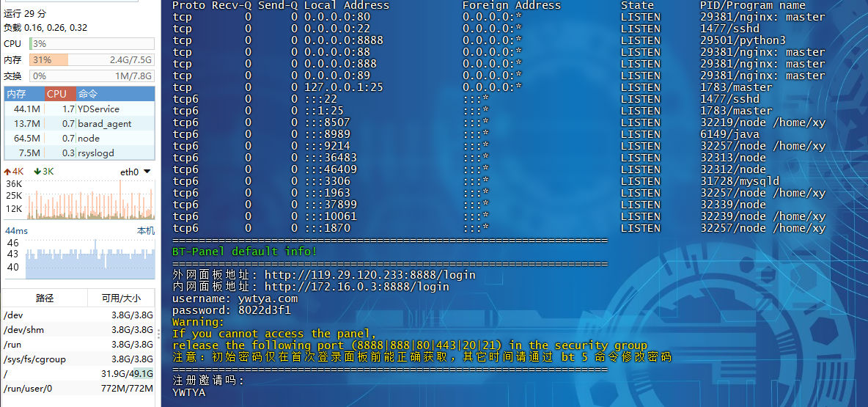Open the 外网面板地址 119.29.120.233 login URL

point(369,275)
